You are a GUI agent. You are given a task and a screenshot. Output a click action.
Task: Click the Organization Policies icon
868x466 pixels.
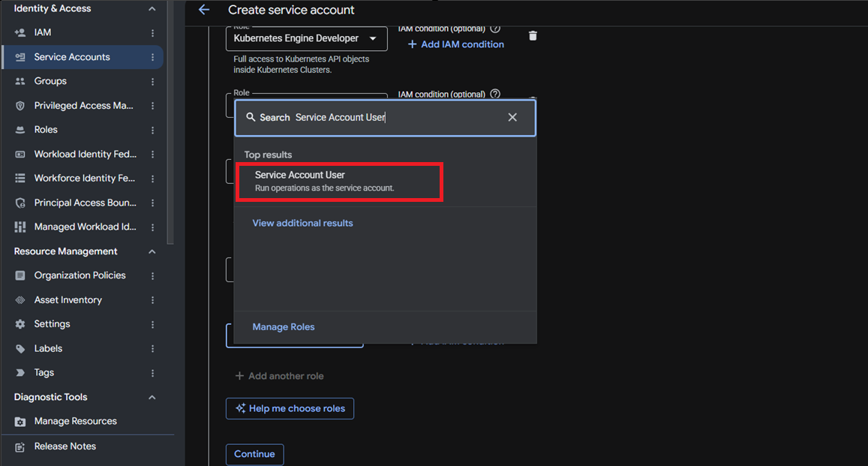(x=20, y=275)
